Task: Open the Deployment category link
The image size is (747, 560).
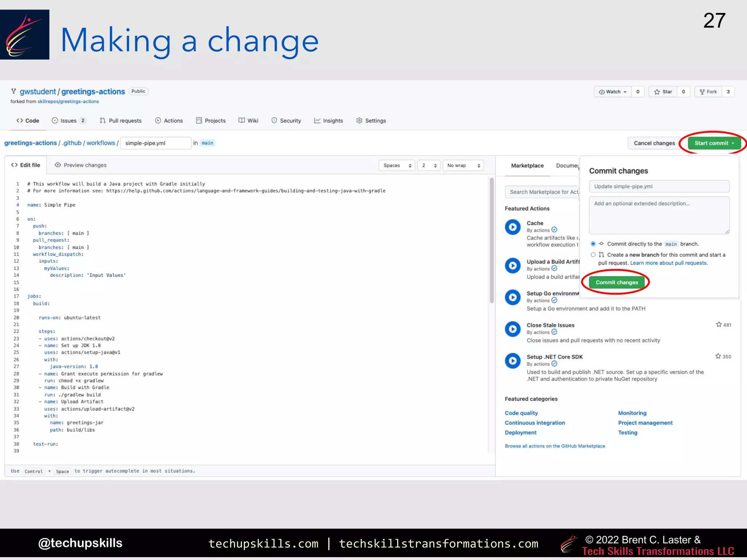Action: tap(520, 433)
